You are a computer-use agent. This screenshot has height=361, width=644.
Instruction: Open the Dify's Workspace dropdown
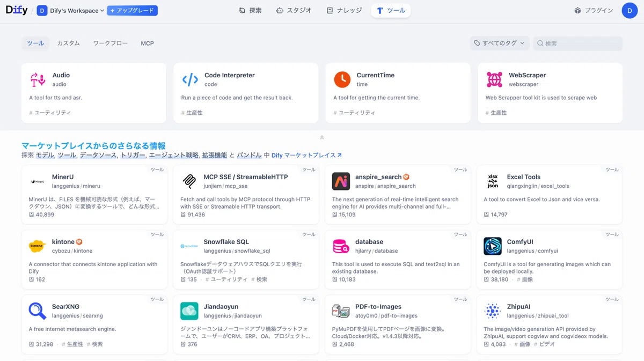point(70,11)
